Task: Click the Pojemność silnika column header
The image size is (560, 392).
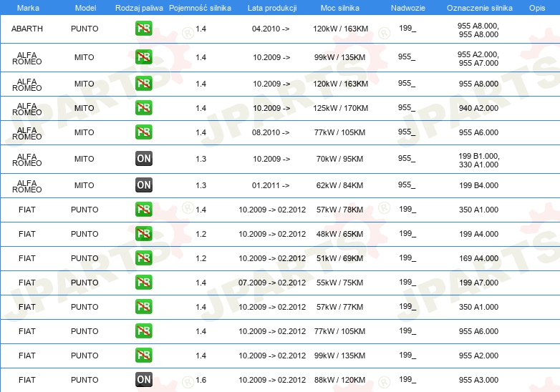Action: pyautogui.click(x=200, y=8)
